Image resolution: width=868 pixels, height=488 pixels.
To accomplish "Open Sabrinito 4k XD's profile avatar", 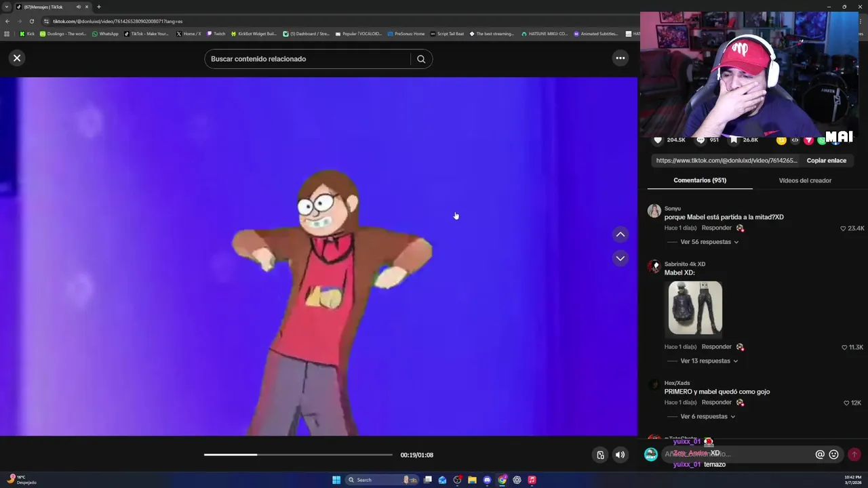I will 654,266.
